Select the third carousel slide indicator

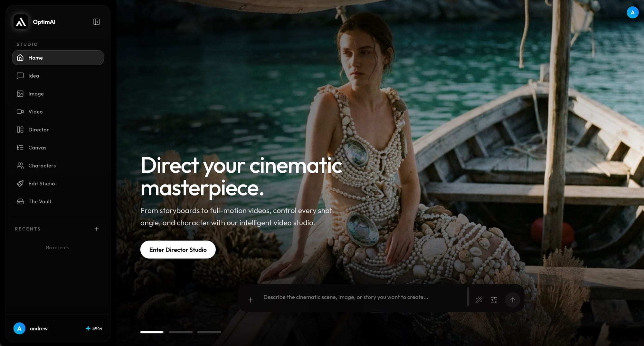(x=209, y=332)
